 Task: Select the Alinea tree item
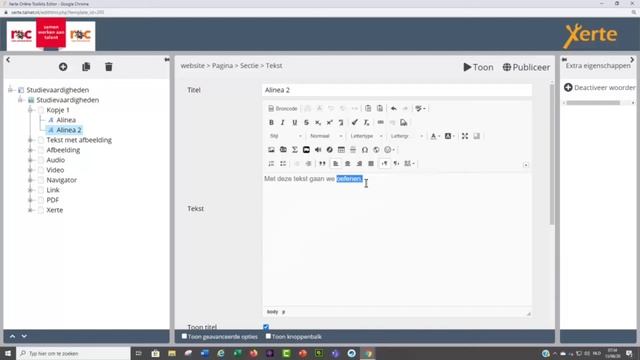click(66, 120)
